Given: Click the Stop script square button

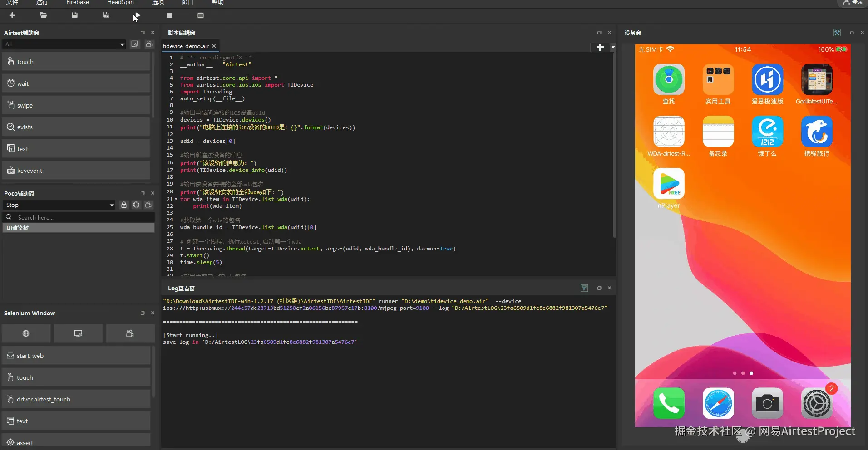Looking at the screenshot, I should tap(169, 15).
